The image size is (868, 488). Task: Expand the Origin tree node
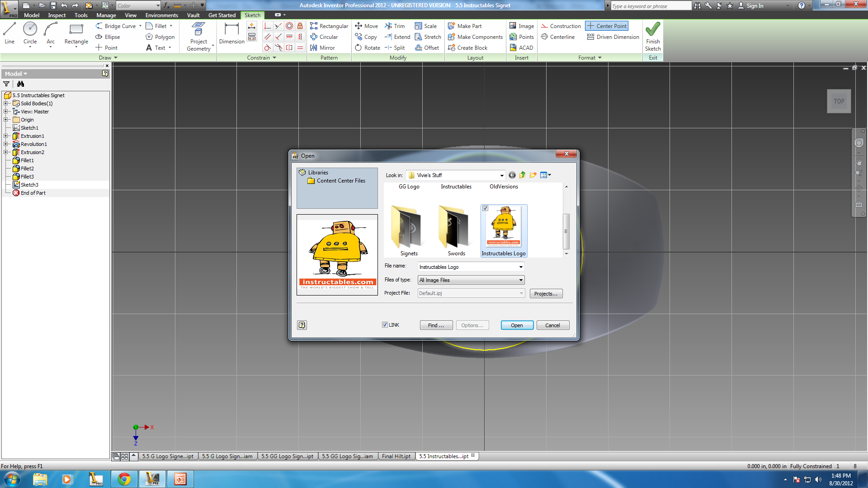pyautogui.click(x=5, y=120)
